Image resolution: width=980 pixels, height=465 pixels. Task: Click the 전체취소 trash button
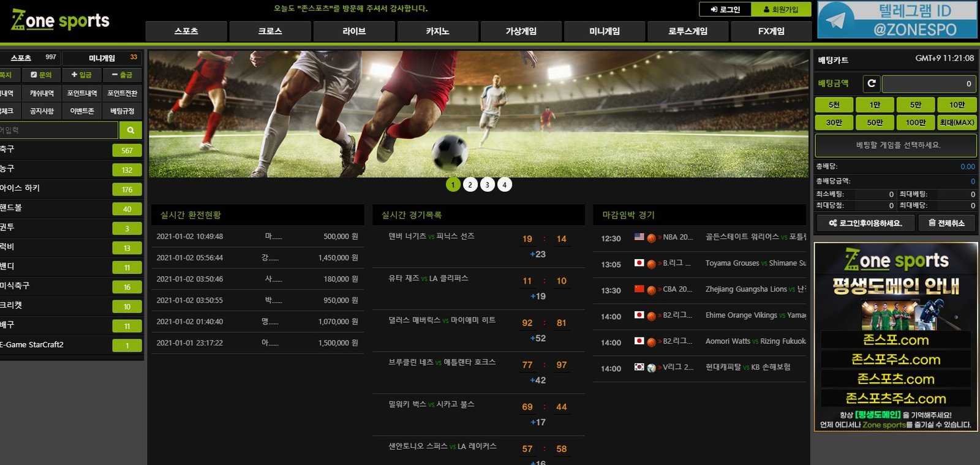(946, 223)
